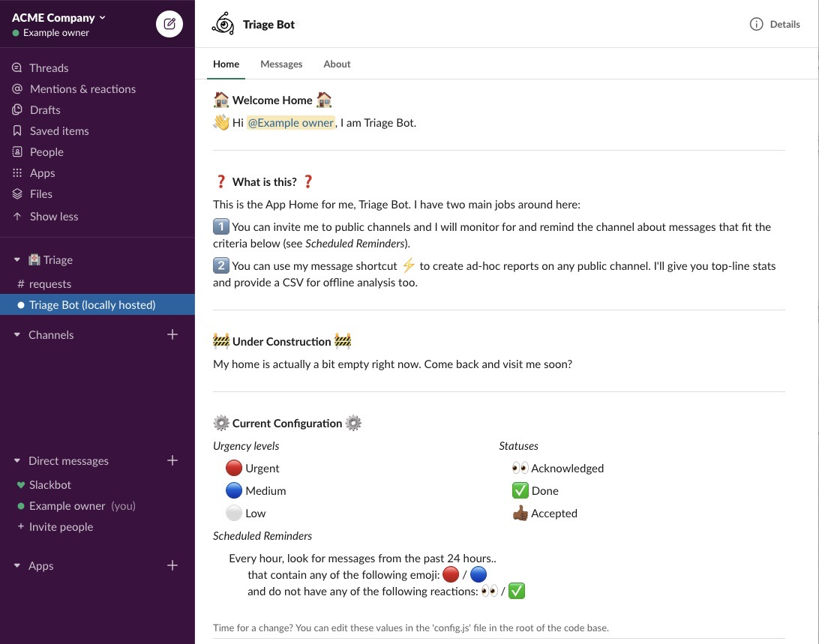
Task: Click the eyes emoji in reactions list
Action: pos(490,591)
